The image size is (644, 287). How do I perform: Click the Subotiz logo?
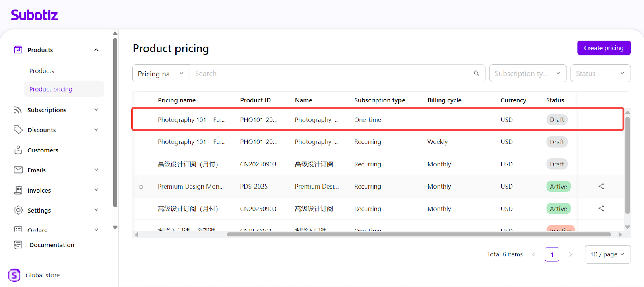click(34, 15)
